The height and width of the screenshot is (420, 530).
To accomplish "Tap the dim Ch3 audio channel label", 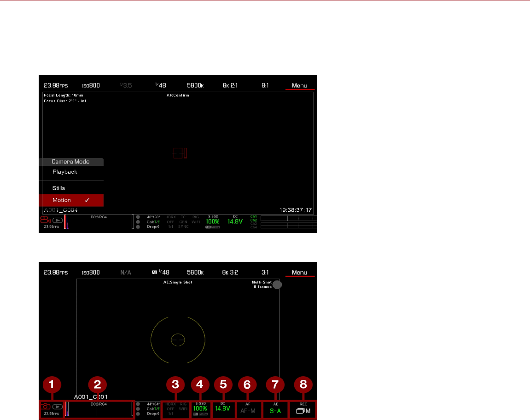I will tap(254, 224).
